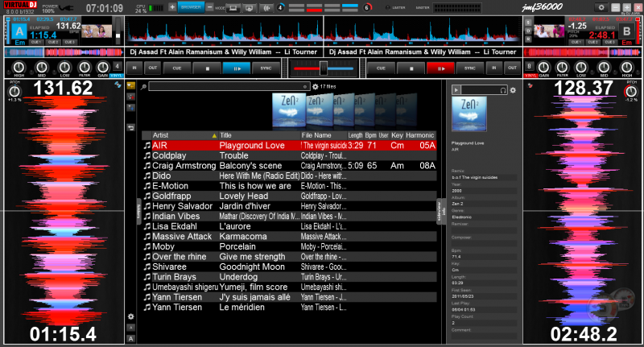Sort the list by Artist column header

point(161,135)
